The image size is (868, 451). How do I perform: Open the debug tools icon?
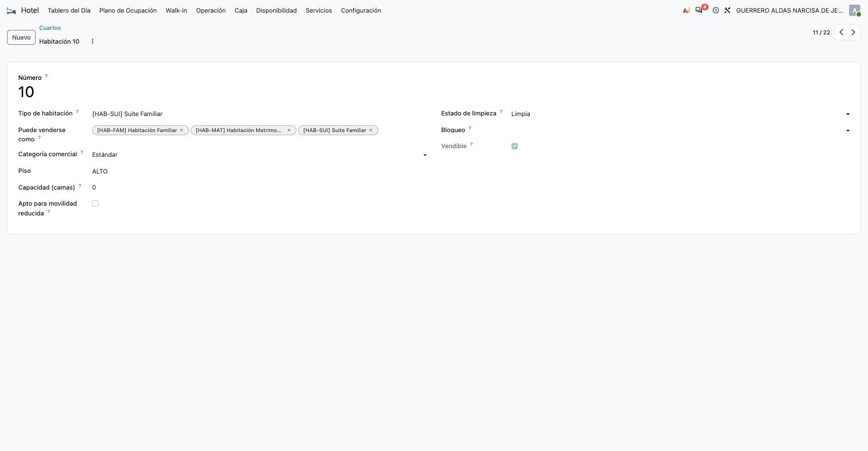(727, 10)
